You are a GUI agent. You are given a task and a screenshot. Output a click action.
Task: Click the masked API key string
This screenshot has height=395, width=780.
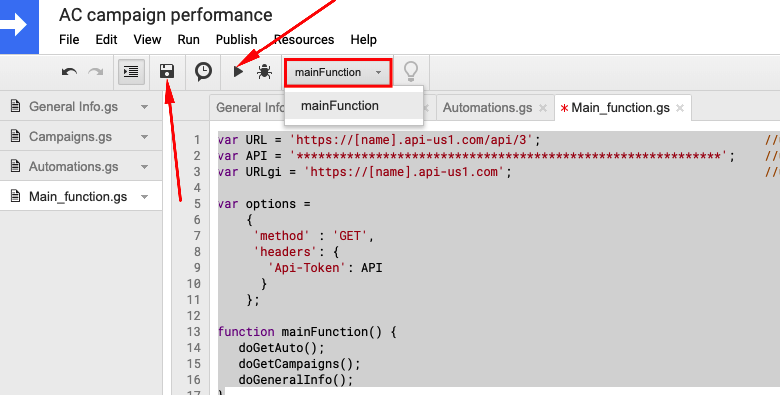(x=508, y=156)
